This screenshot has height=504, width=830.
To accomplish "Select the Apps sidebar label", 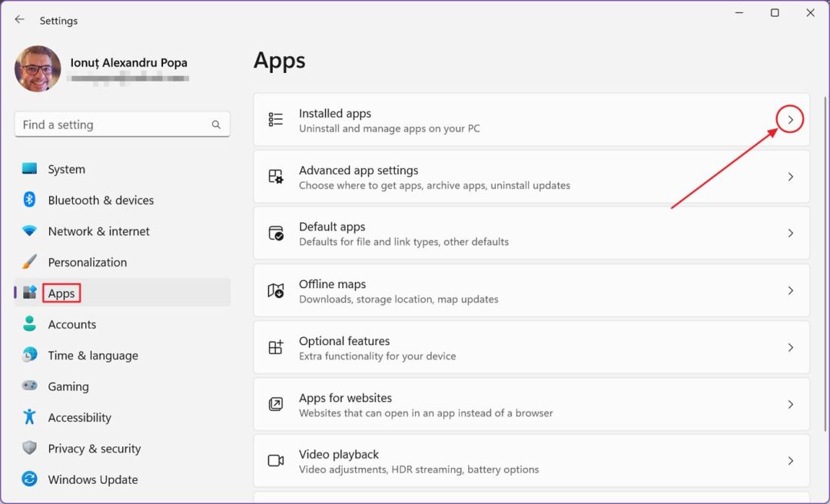I will click(x=61, y=293).
